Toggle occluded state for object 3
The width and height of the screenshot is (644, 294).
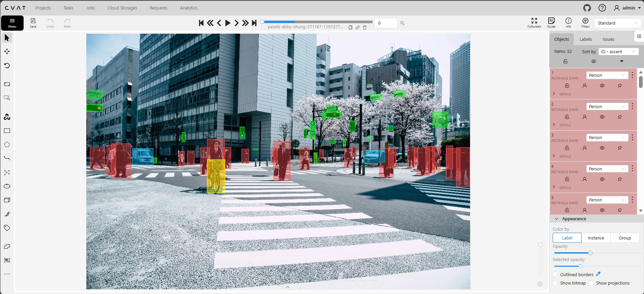pyautogui.click(x=585, y=148)
